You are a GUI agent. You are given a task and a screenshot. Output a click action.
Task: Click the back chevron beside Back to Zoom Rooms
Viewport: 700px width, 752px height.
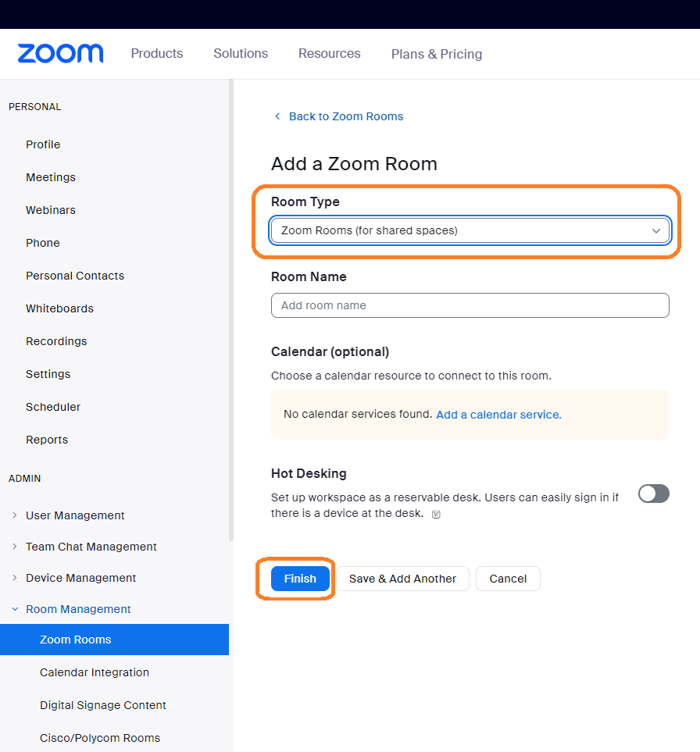(x=277, y=116)
